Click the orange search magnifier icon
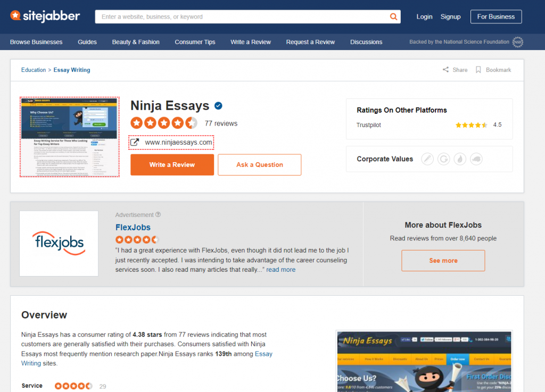This screenshot has height=392, width=545. [393, 16]
